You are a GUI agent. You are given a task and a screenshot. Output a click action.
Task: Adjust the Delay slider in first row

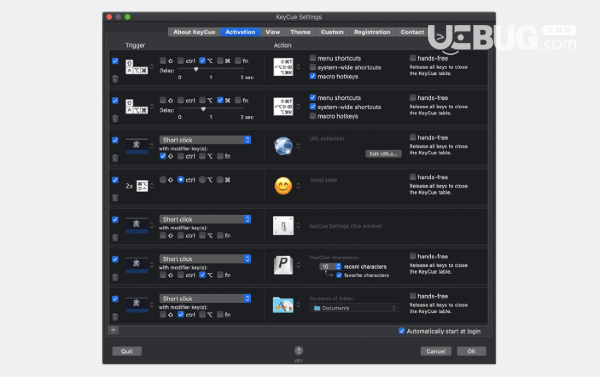196,69
